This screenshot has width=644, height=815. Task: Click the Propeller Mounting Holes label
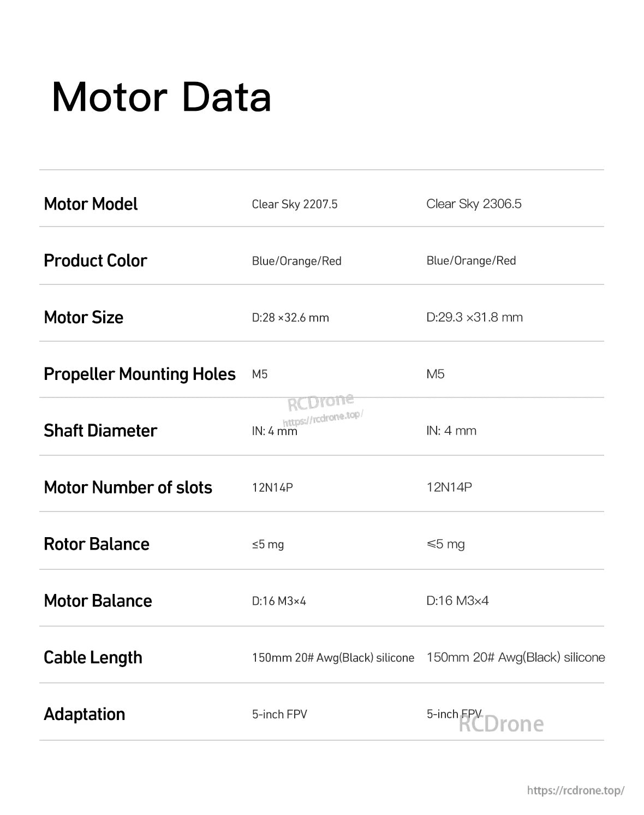pos(140,374)
